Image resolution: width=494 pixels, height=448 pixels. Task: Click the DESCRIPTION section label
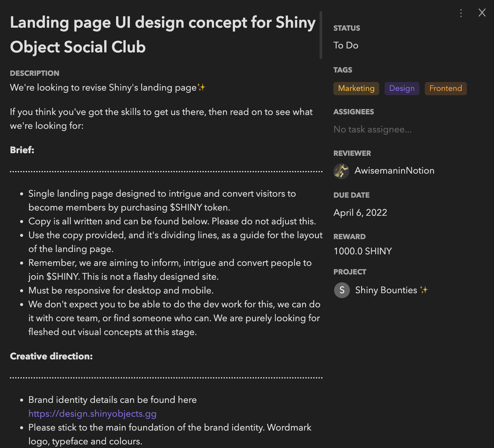point(35,73)
